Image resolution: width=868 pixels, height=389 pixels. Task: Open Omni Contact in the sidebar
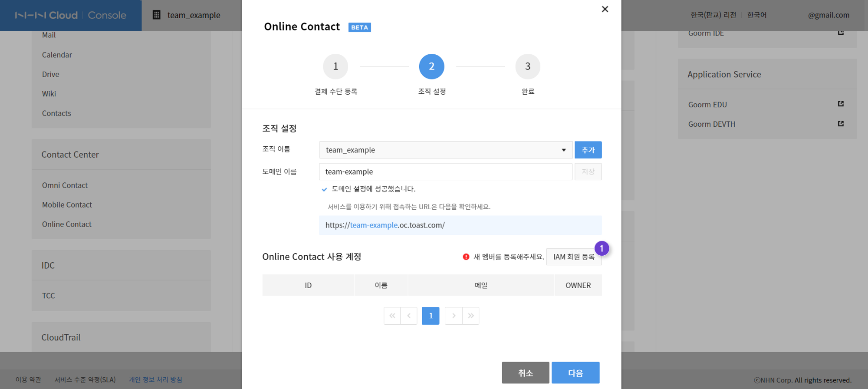65,185
